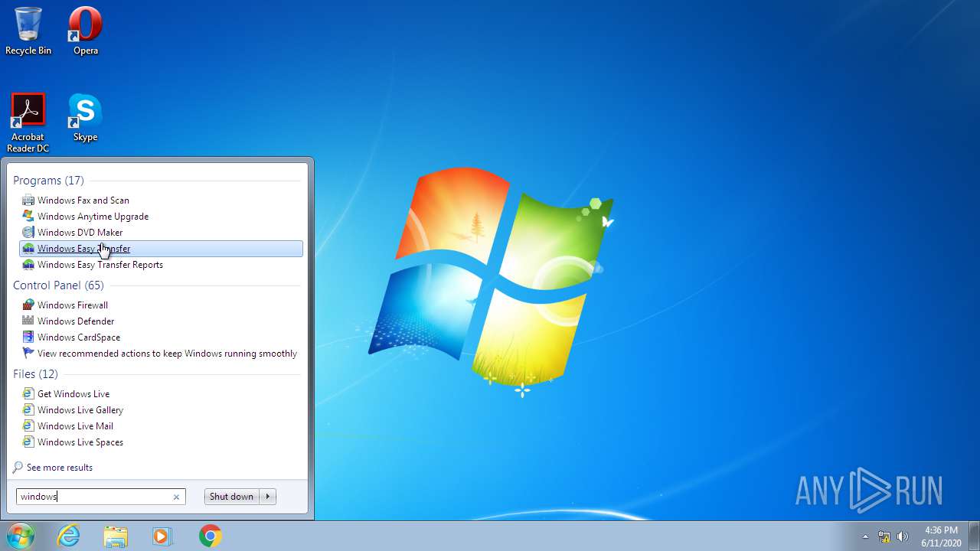Click the Files (12) group header

pyautogui.click(x=35, y=374)
